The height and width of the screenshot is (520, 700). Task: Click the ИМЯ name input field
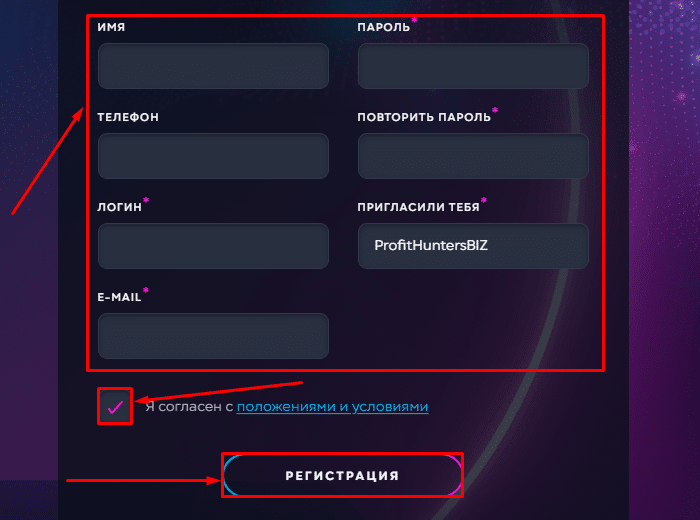(x=213, y=66)
